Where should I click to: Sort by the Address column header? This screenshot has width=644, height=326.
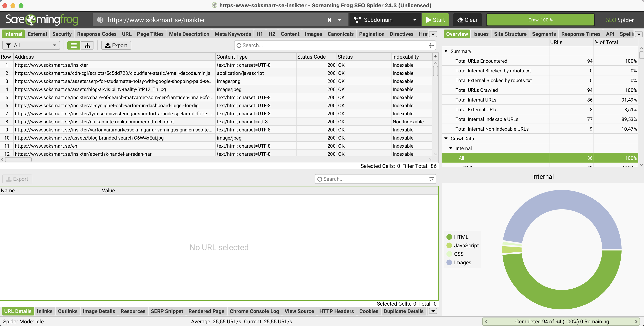pos(115,57)
